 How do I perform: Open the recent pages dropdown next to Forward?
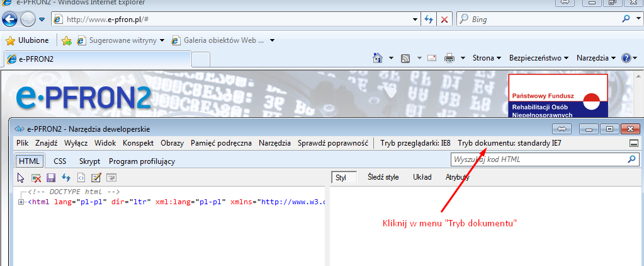point(42,20)
